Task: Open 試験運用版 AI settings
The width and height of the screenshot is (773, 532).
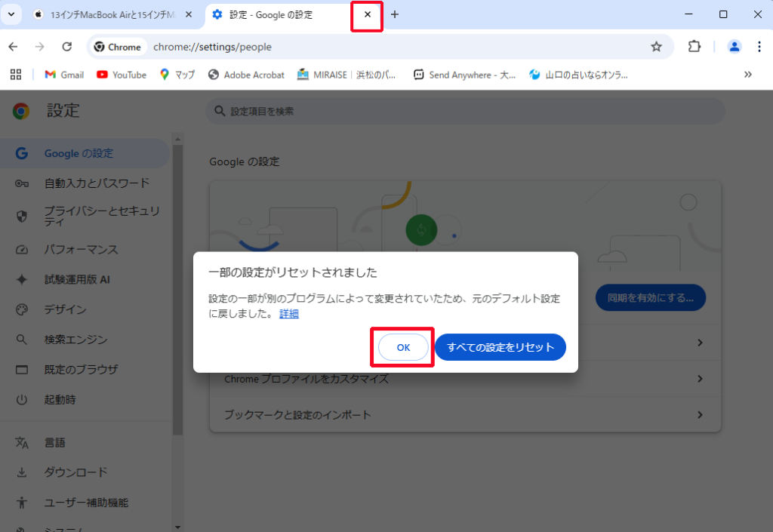Action: click(x=85, y=280)
